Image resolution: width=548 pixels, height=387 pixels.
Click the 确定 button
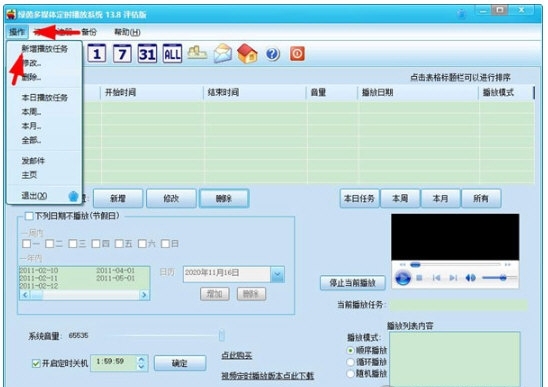coord(180,364)
